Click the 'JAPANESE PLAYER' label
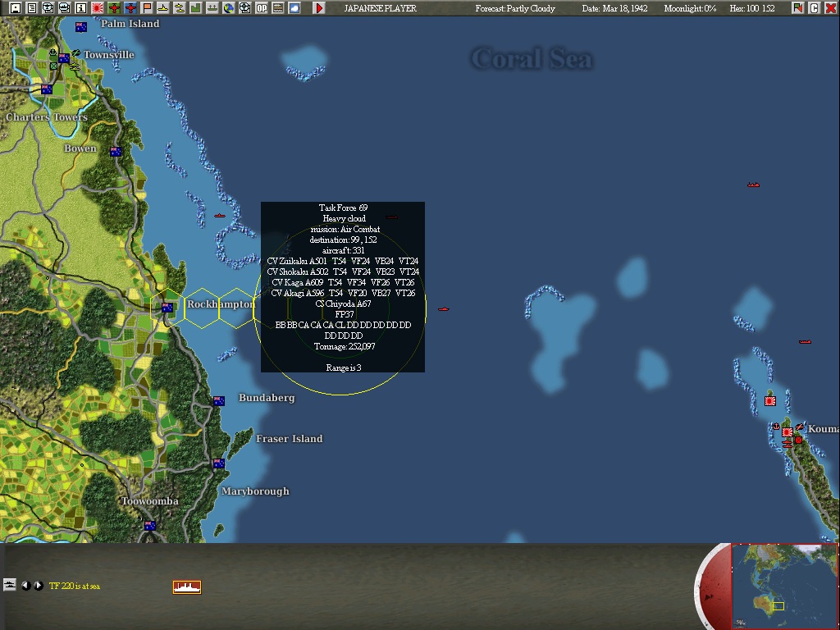The image size is (840, 630). tap(380, 8)
